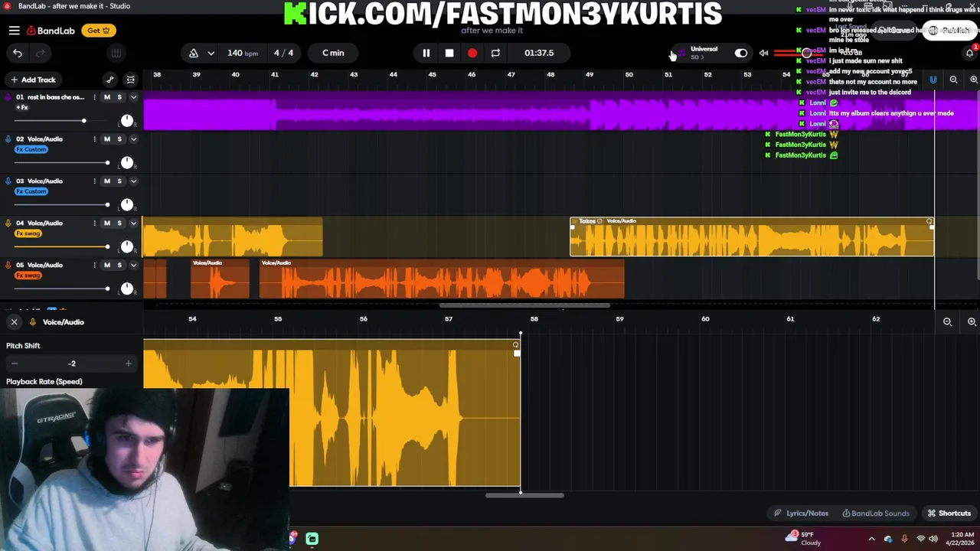Open the BandLab hamburger menu
The height and width of the screenshot is (551, 980).
14,31
